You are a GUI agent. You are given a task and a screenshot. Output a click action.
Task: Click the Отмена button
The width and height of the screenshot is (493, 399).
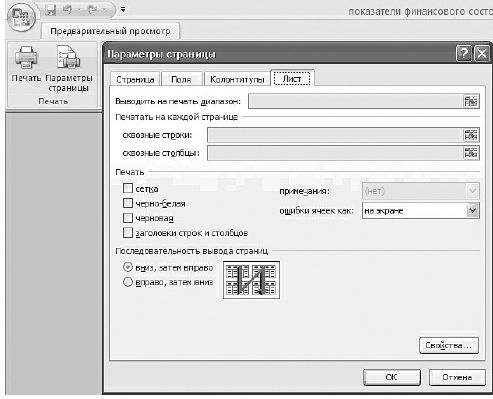[x=457, y=377]
